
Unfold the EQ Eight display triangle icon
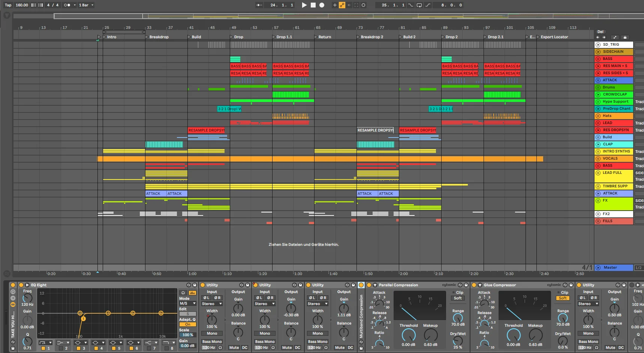click(27, 285)
